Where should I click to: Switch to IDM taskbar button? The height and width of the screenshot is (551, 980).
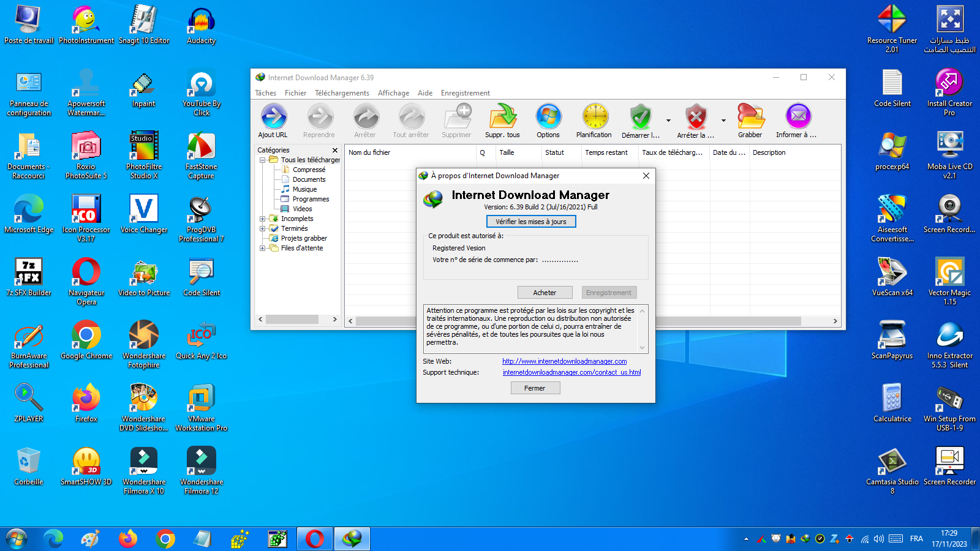click(352, 539)
